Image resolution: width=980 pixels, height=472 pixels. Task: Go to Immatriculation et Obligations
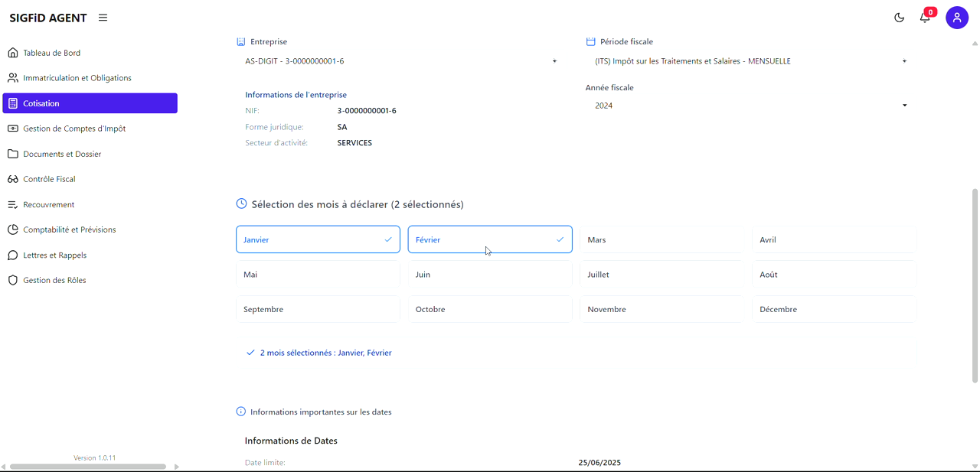click(x=77, y=78)
